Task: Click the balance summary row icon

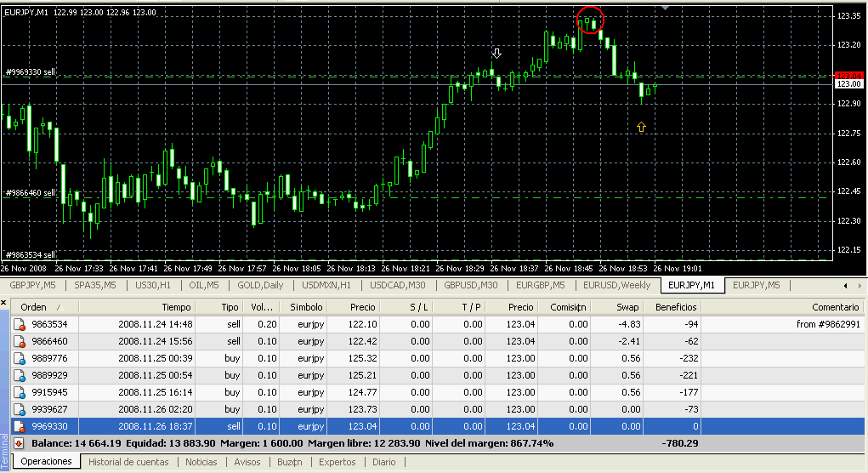Action: click(19, 443)
